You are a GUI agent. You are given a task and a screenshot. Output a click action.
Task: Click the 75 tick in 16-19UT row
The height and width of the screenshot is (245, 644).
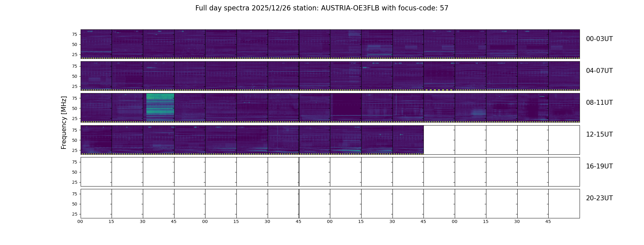75,162
